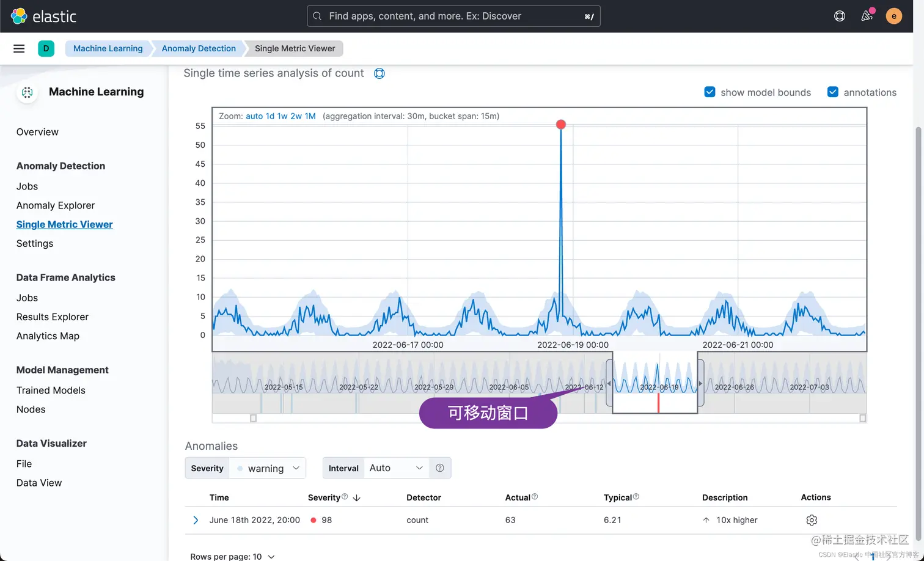Click the info icon beside Actual header
Viewport: 924px width, 561px height.
click(535, 497)
